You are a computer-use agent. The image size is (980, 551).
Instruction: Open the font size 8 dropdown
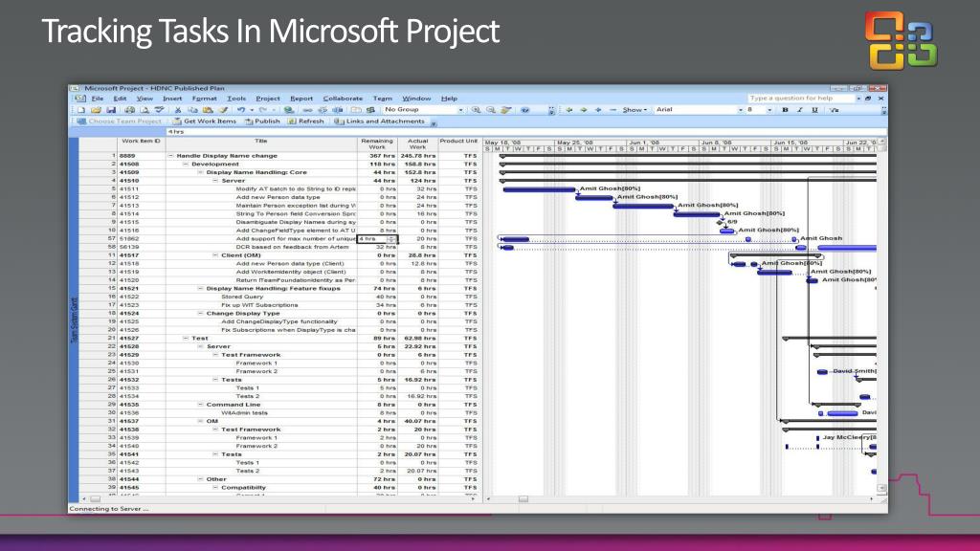pos(769,110)
